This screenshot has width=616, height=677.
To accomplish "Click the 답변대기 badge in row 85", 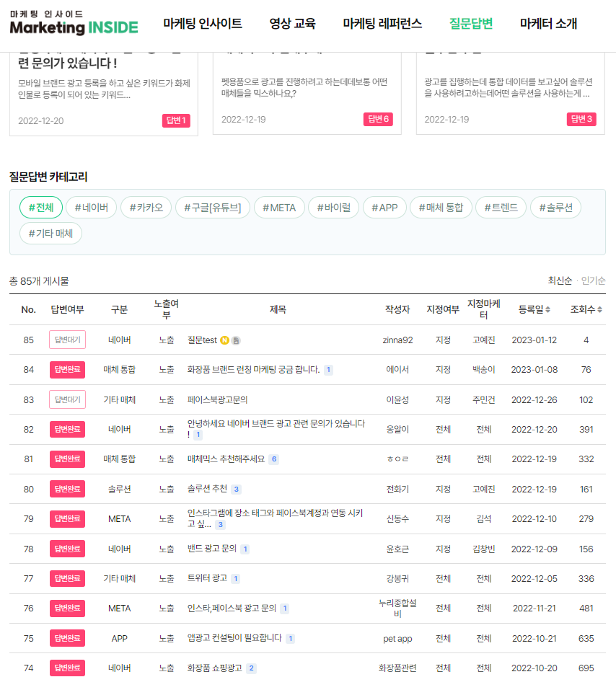I will coord(67,340).
